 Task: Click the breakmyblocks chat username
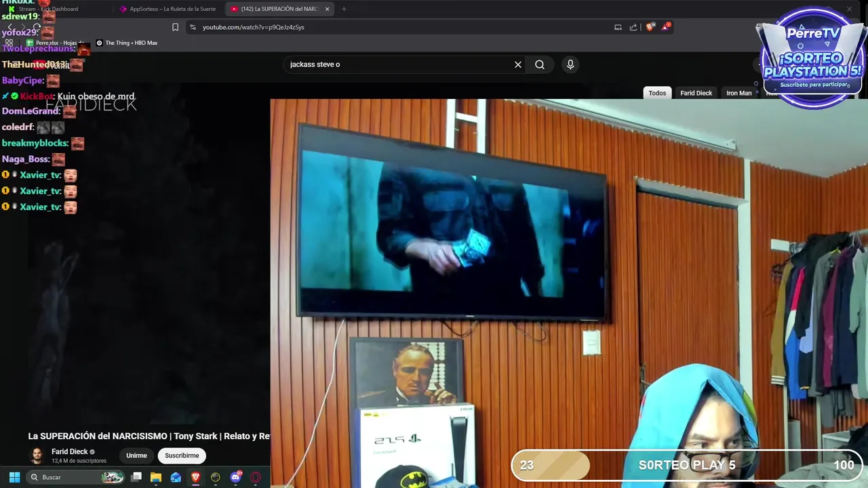click(35, 143)
